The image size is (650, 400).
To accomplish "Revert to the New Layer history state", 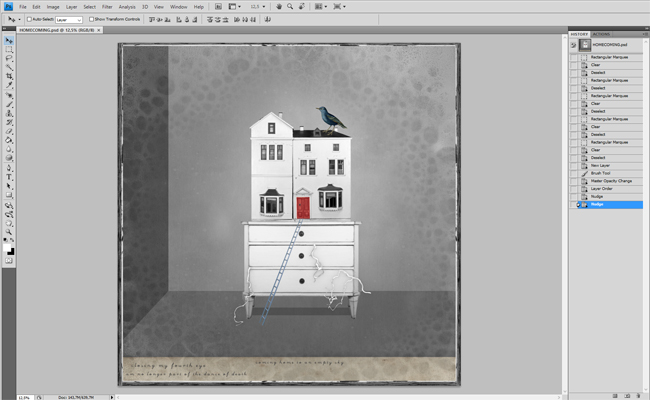I will point(602,165).
